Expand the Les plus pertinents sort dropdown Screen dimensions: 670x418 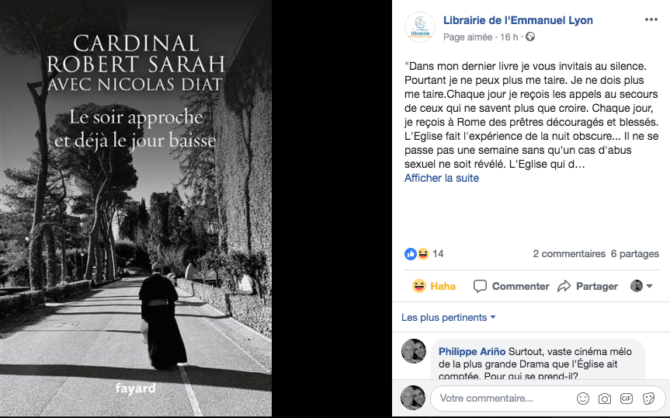pyautogui.click(x=448, y=318)
